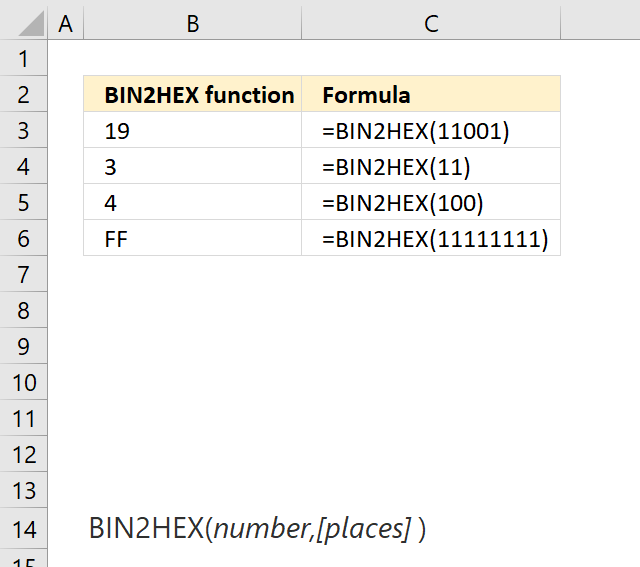The width and height of the screenshot is (640, 567).
Task: Select row 6 header
Action: click(x=24, y=238)
